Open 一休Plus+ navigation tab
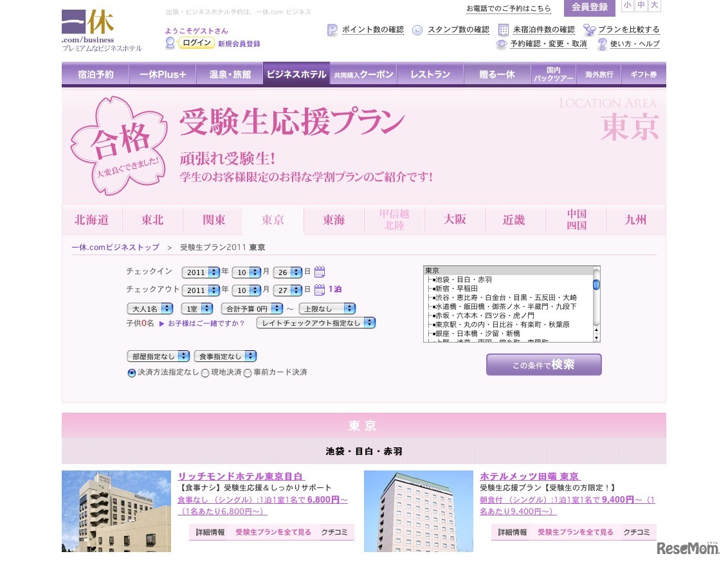This screenshot has height=563, width=728. click(163, 75)
